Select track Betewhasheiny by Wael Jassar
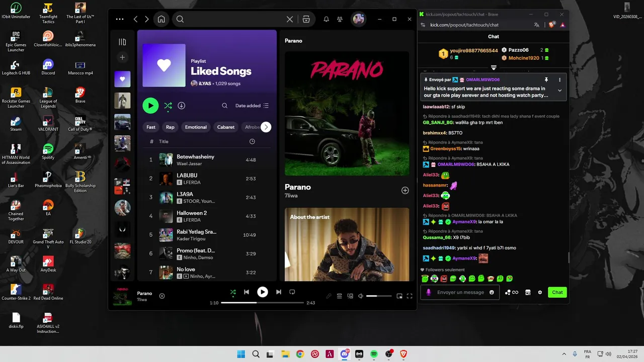Screen dimensions: 644x362 (208, 159)
